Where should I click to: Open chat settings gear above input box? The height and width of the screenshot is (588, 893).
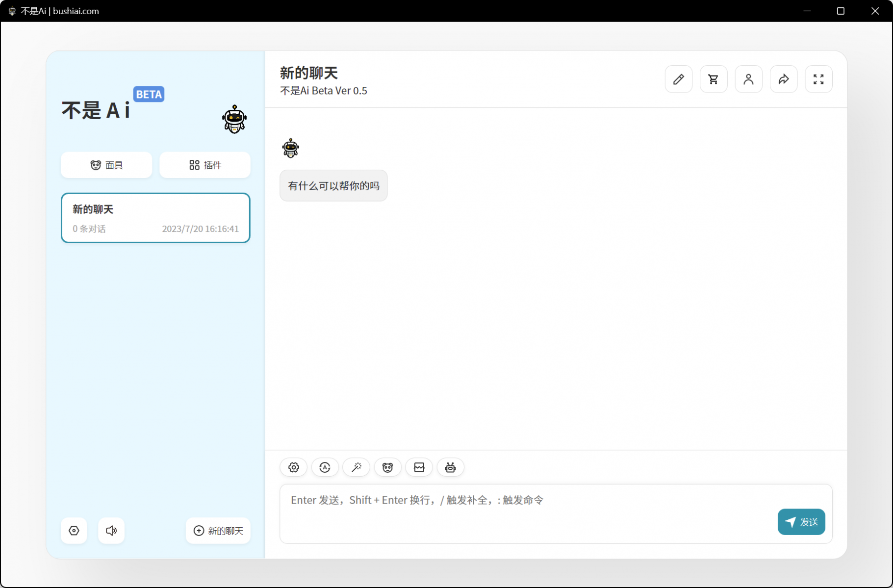tap(293, 467)
